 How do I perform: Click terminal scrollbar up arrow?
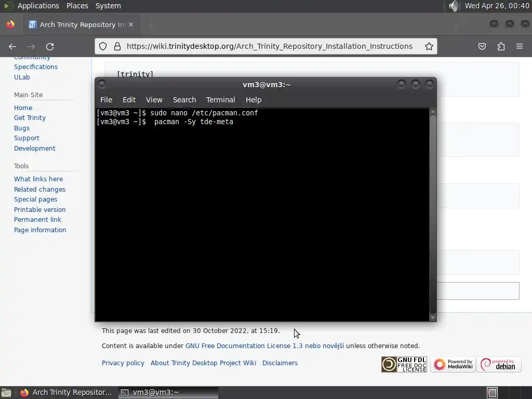tap(433, 112)
